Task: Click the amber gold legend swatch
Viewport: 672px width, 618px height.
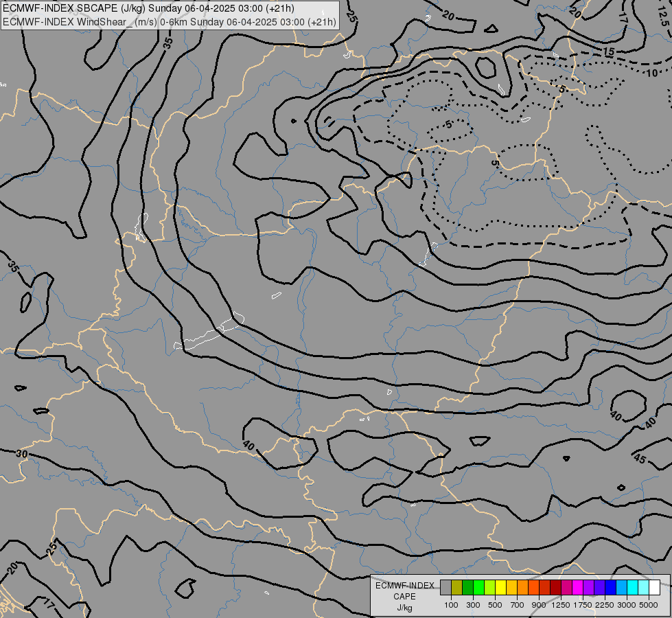Action: (511, 587)
